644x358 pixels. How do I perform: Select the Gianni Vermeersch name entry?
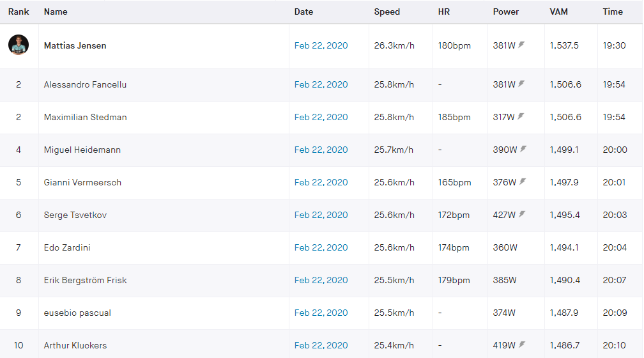(x=82, y=182)
